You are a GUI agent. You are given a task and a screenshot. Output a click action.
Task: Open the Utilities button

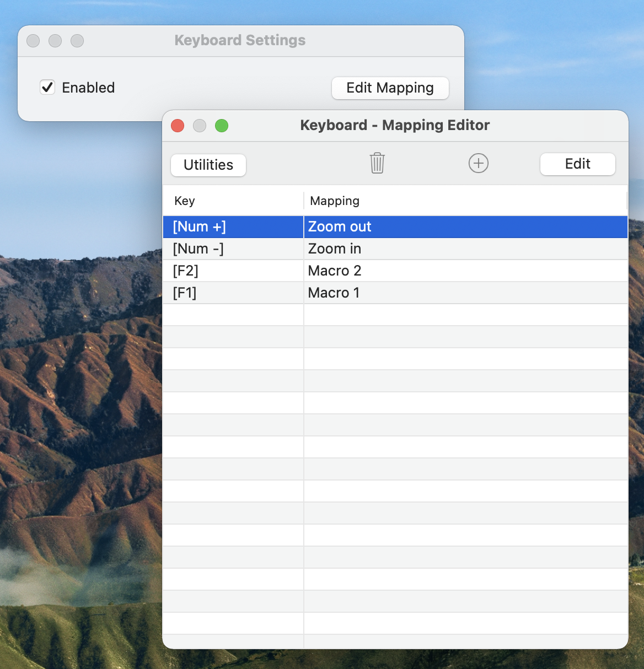pyautogui.click(x=208, y=165)
